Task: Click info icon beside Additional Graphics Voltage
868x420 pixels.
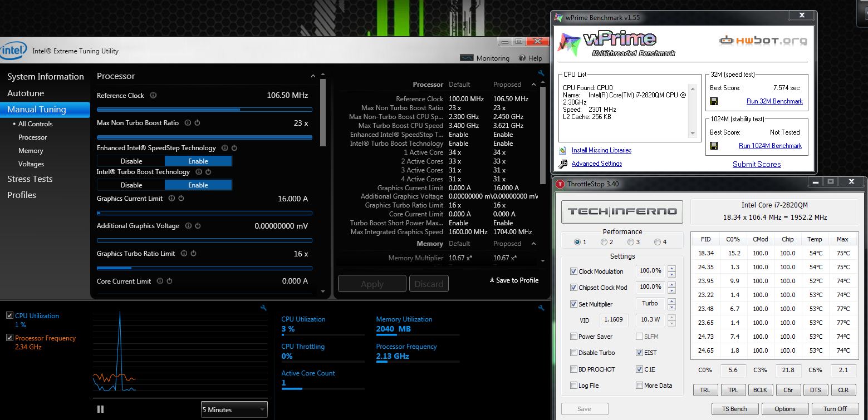Action: coord(188,225)
